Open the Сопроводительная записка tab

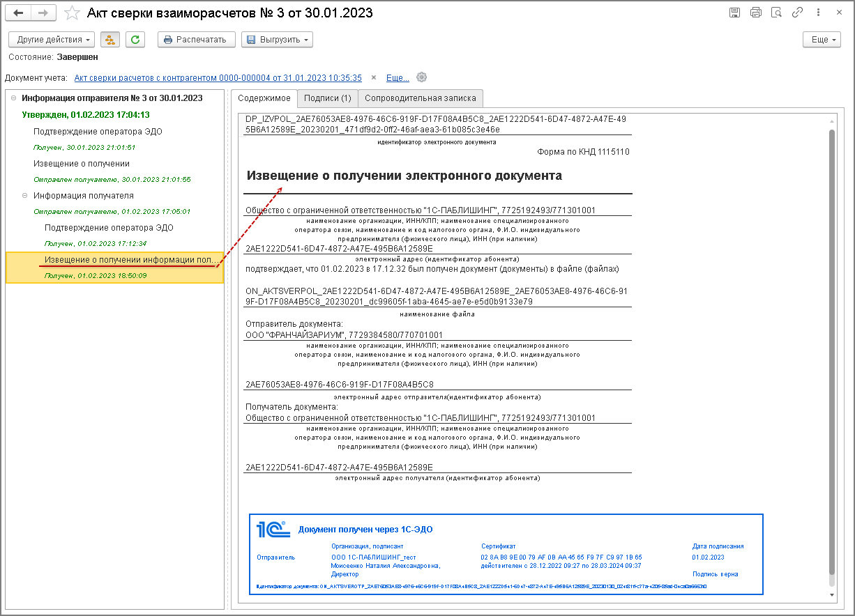420,98
